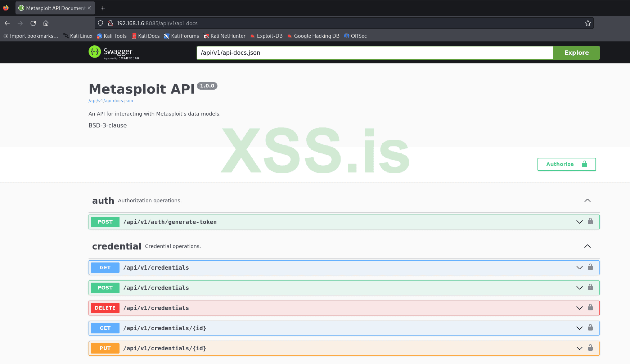
Task: Click the lock icon on generate-token row
Action: [x=590, y=221]
